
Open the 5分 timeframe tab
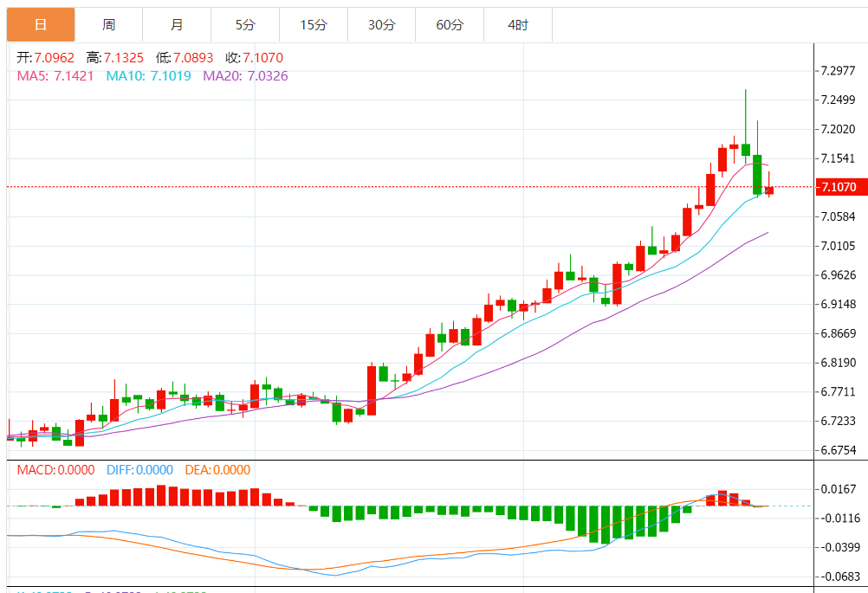(245, 25)
